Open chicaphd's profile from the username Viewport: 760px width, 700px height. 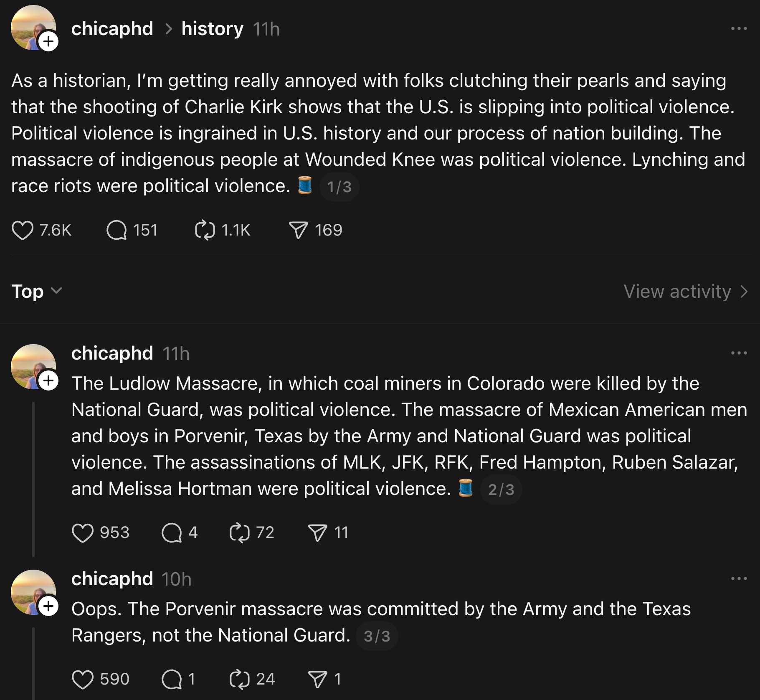(x=112, y=28)
